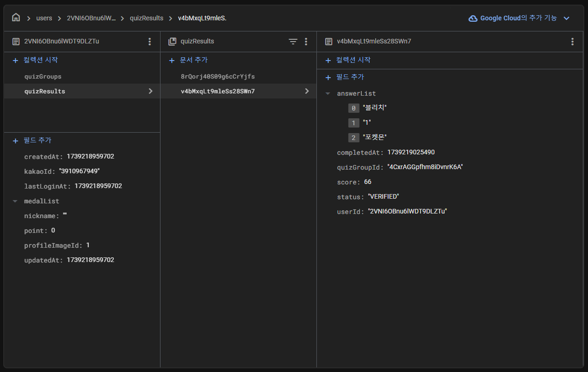
Task: Open more options for 2VNI6OBnu6lWDT9DLZTu document
Action: (149, 42)
